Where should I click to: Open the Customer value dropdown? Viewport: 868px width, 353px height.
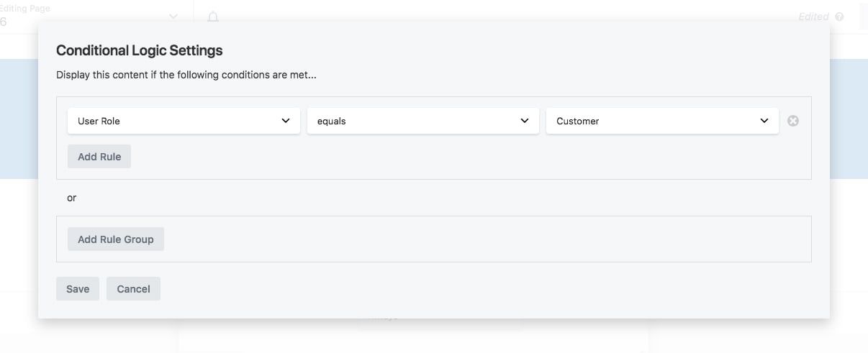coord(661,121)
